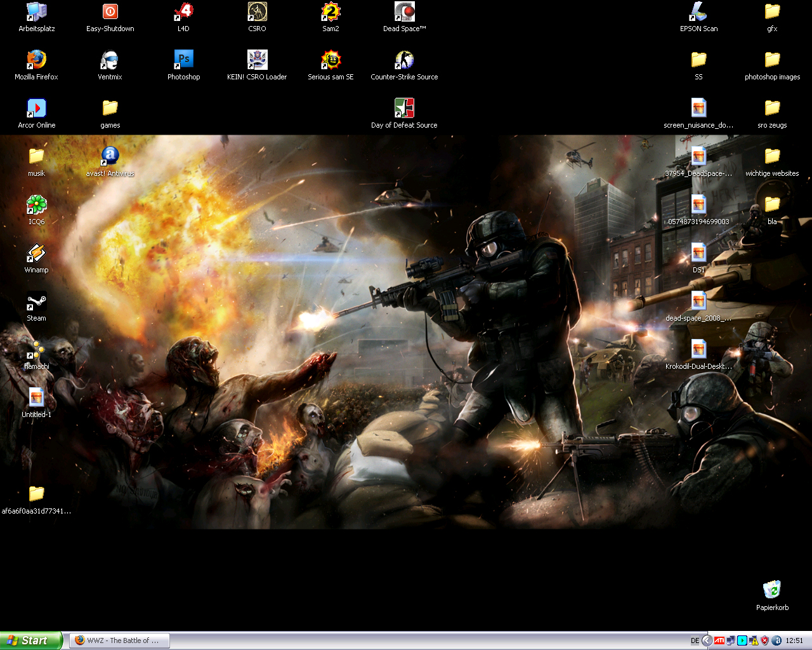Image resolution: width=812 pixels, height=650 pixels.
Task: Open the DE language bar selector
Action: click(x=695, y=640)
